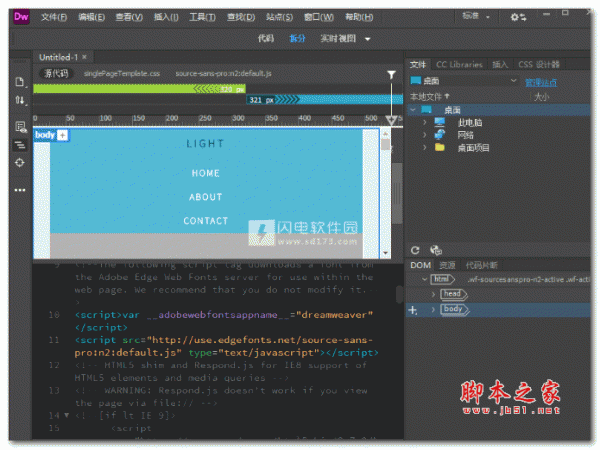Click the Open Documents icon in left toolbar
This screenshot has width=600, height=450.
pyautogui.click(x=20, y=81)
